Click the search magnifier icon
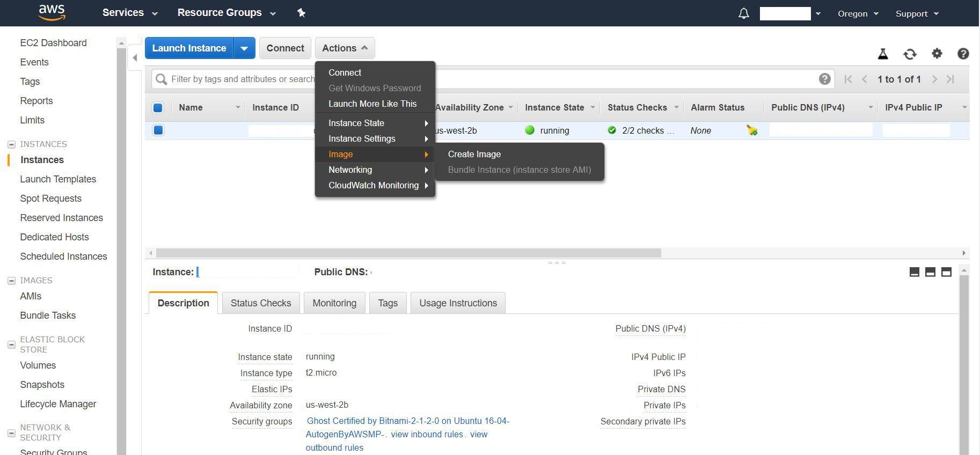Viewport: 980px width, 455px height. click(161, 79)
